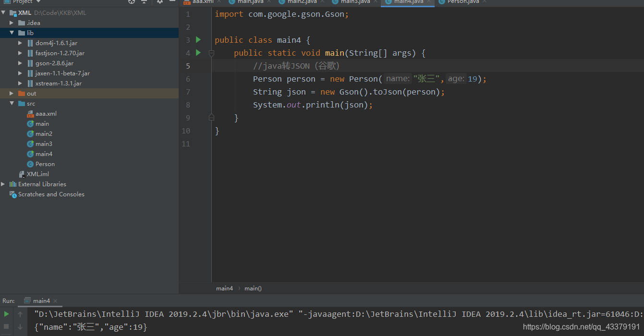Select gson-2.8.6.jar in lib folder
644x336 pixels.
[x=54, y=63]
